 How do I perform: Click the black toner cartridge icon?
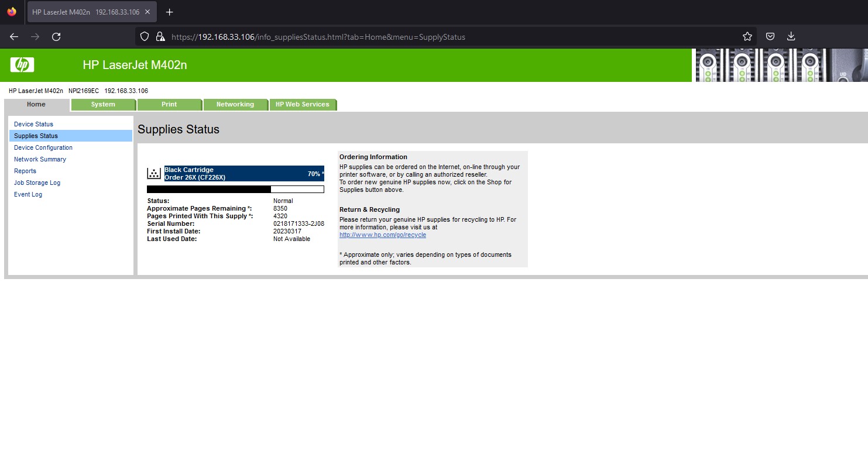[154, 173]
